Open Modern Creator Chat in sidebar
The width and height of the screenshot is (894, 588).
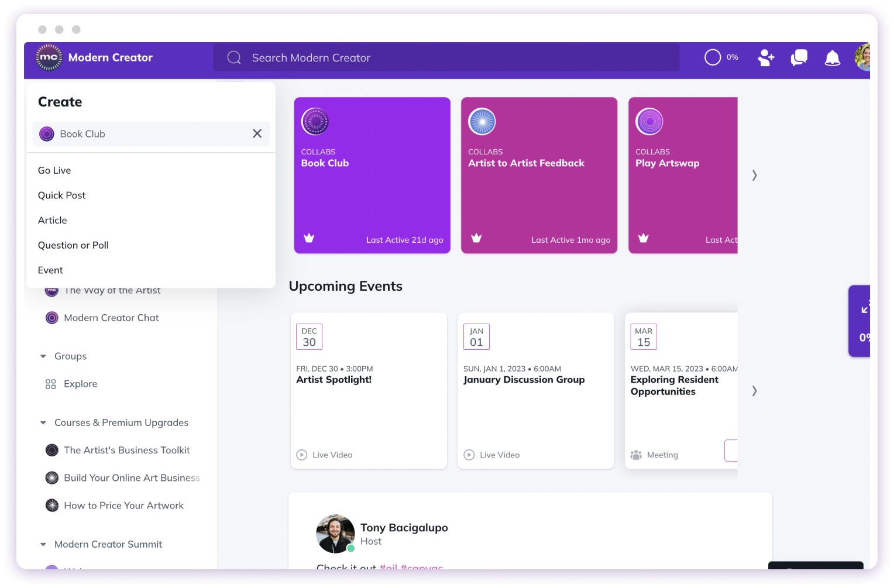pos(111,318)
